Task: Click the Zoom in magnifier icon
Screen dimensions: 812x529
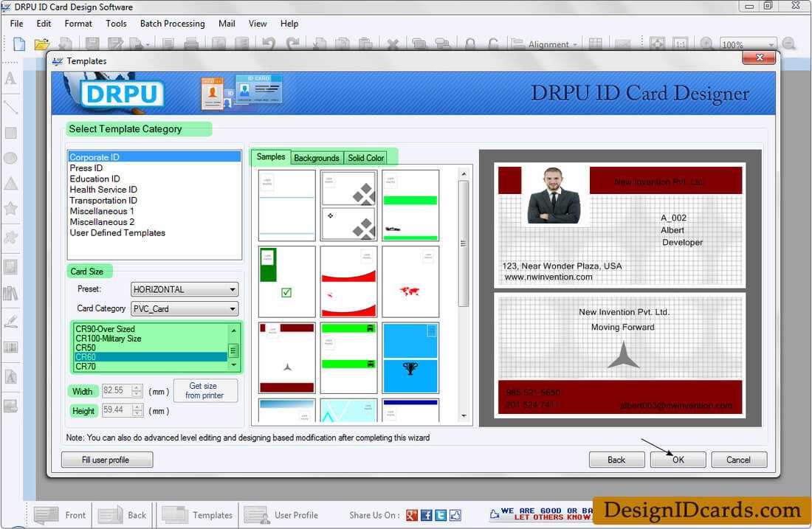Action: (x=707, y=44)
